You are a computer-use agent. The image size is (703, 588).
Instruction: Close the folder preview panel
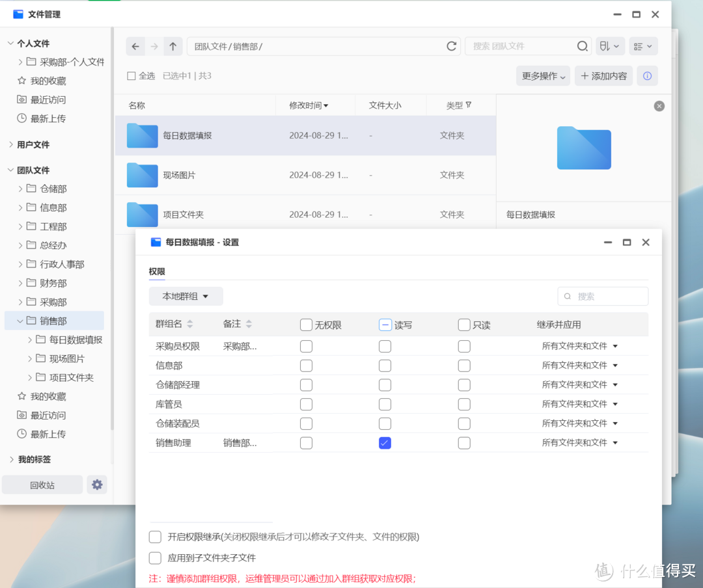click(x=659, y=106)
